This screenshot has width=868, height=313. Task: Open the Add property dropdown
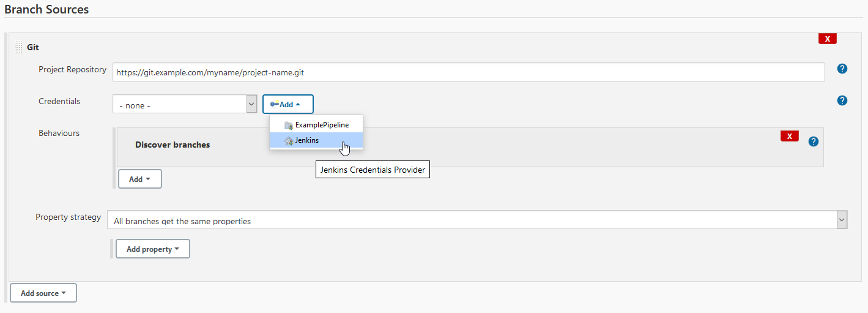[153, 249]
